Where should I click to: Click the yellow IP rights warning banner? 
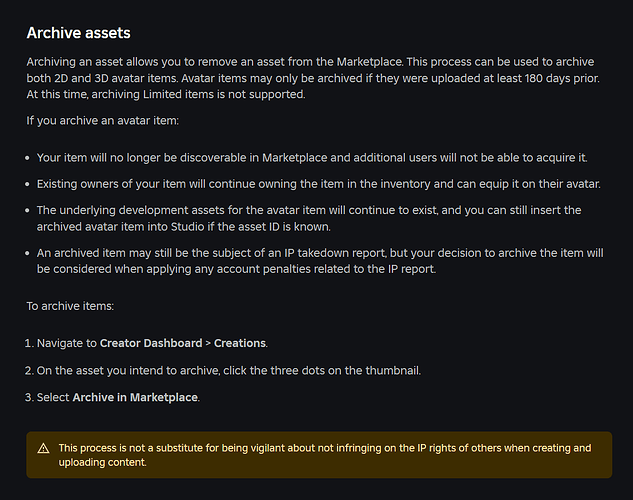coord(319,455)
